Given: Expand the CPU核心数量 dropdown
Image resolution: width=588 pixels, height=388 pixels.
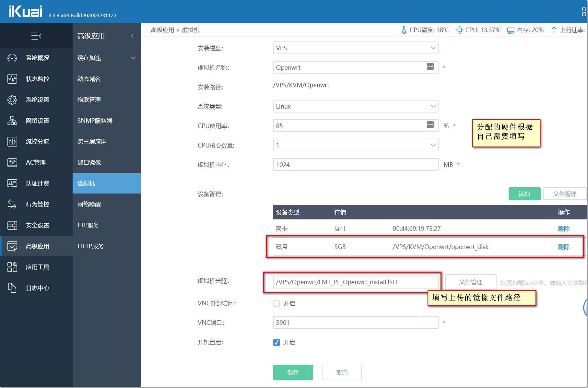Looking at the screenshot, I should [x=356, y=145].
